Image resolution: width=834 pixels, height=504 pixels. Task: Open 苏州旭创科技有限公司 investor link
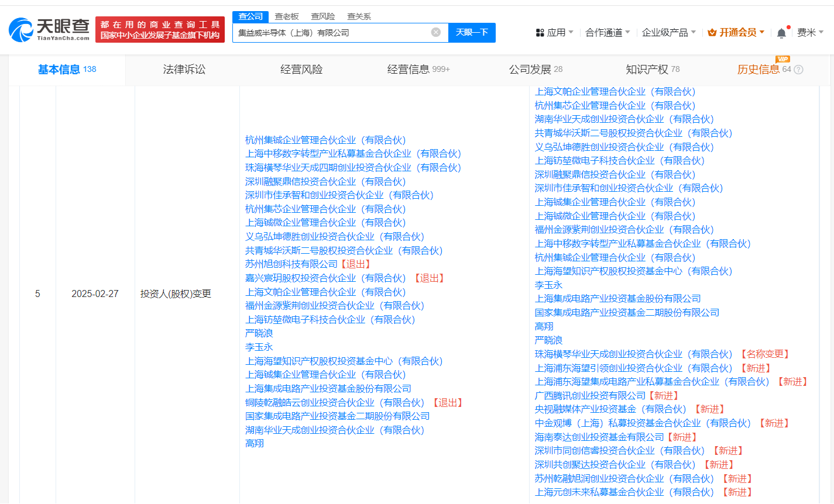(x=291, y=264)
